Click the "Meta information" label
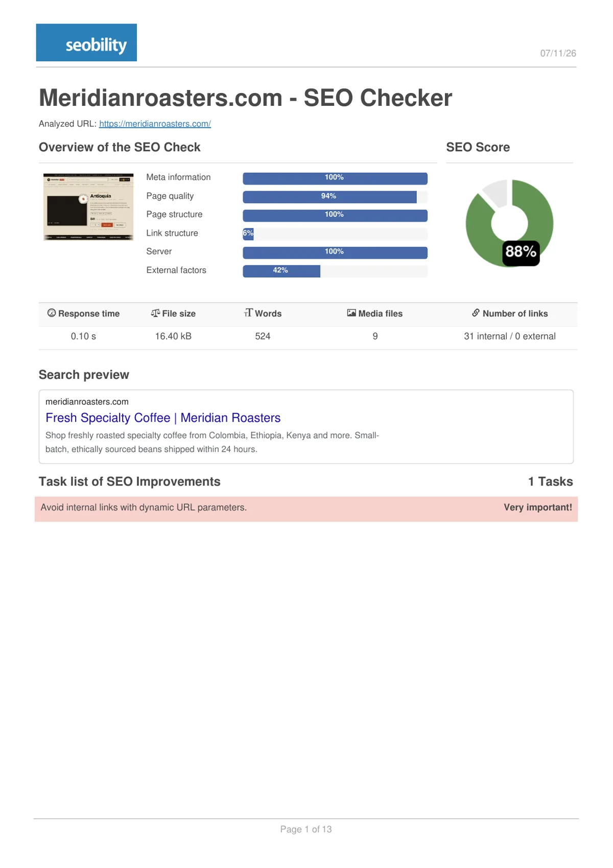This screenshot has width=613, height=868. click(178, 177)
